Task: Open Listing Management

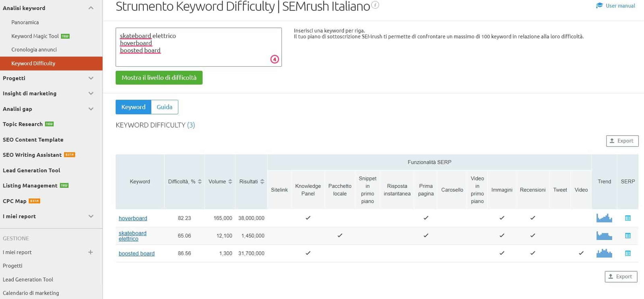Action: tap(30, 186)
